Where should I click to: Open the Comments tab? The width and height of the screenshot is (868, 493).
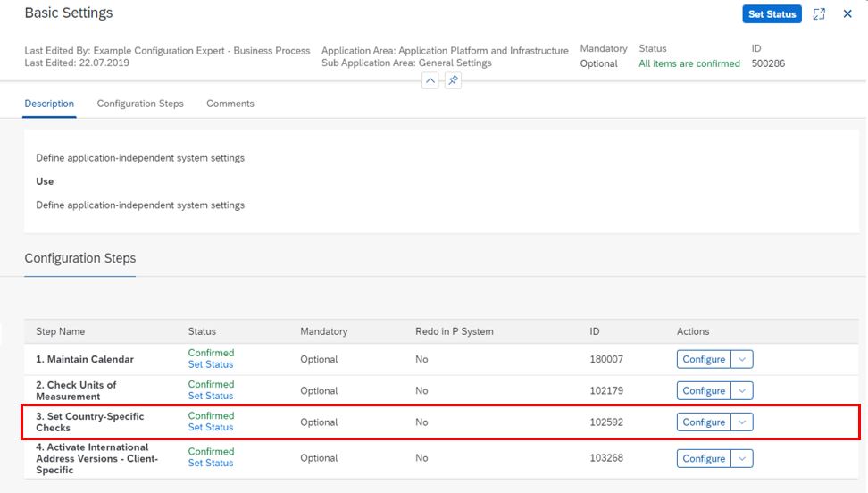coord(230,104)
